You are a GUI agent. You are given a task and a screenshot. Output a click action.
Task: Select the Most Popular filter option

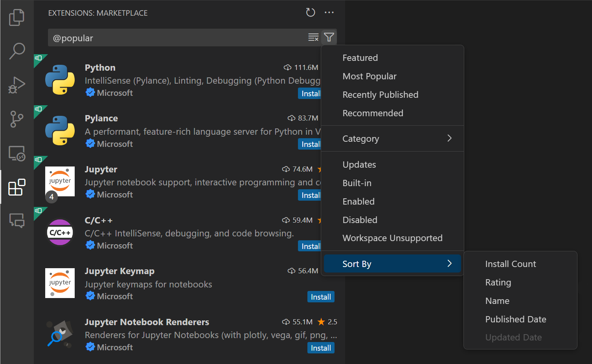coord(370,76)
